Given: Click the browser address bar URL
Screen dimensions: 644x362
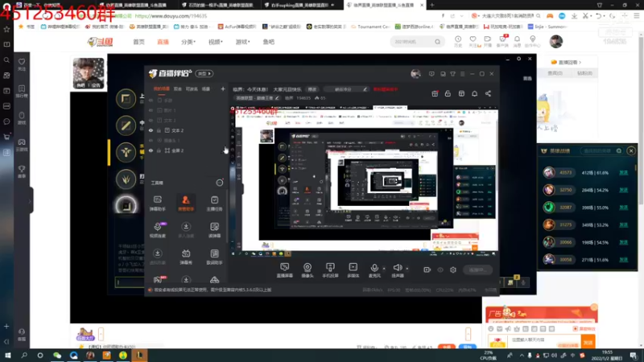Looking at the screenshot, I should (171, 16).
